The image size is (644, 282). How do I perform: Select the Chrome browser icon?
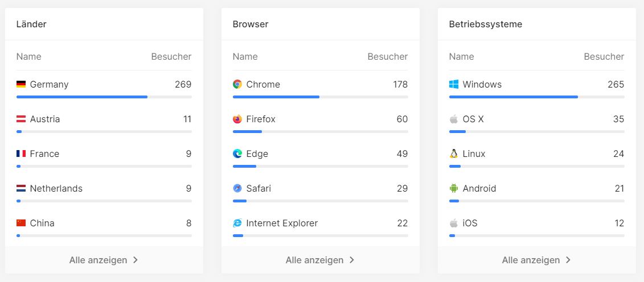click(237, 85)
